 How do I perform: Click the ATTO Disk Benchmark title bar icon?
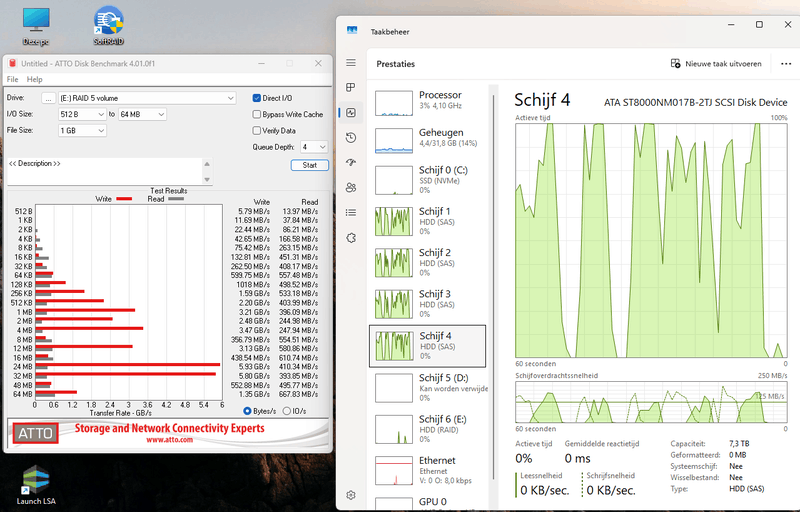(13, 63)
